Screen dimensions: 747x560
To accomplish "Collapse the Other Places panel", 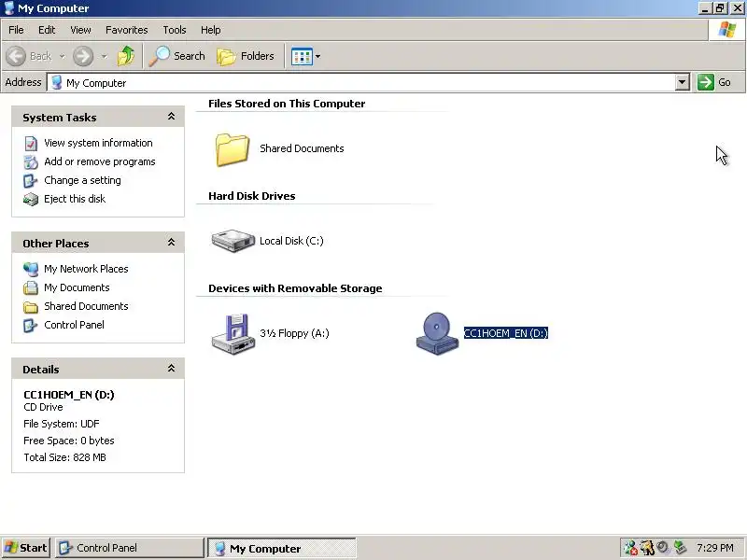I will (x=171, y=243).
